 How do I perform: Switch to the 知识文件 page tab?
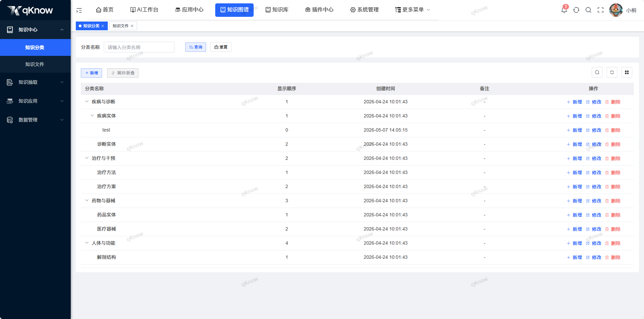tap(121, 26)
